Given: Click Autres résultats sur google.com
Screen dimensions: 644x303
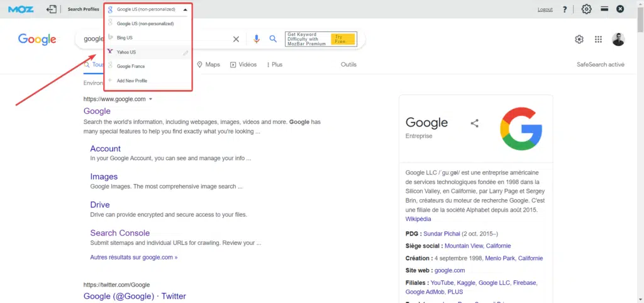Looking at the screenshot, I should (134, 258).
